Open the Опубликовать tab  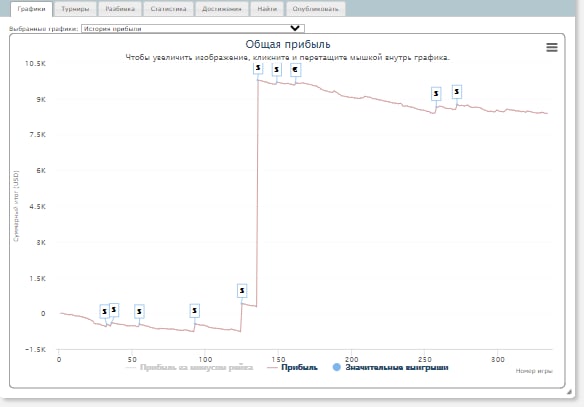tap(315, 9)
